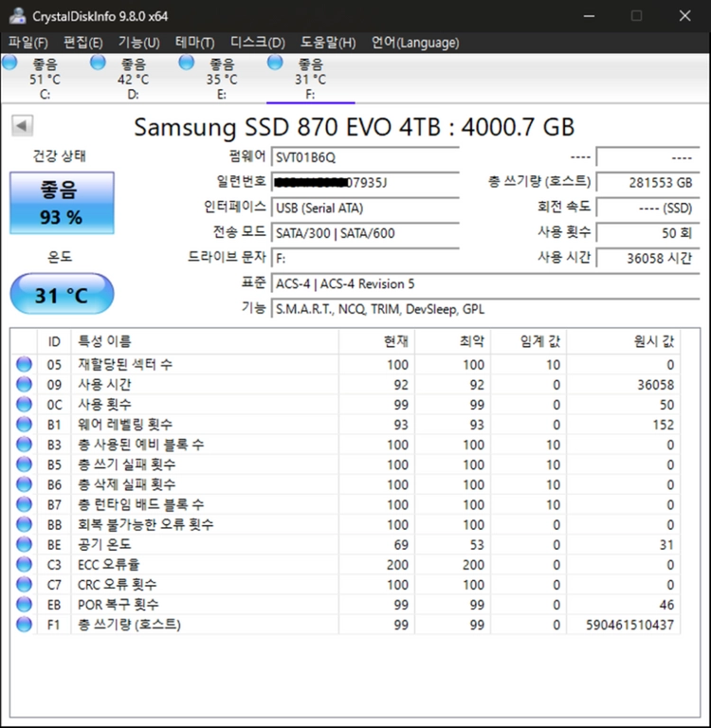This screenshot has width=711, height=728.
Task: Click the 좋음 93 % health status button
Action: [62, 203]
